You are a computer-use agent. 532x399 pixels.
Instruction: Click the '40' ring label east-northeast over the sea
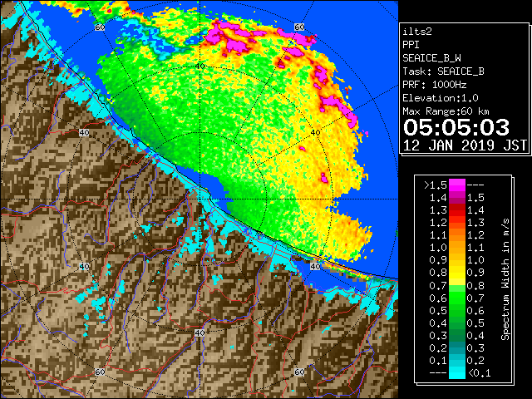pyautogui.click(x=316, y=133)
